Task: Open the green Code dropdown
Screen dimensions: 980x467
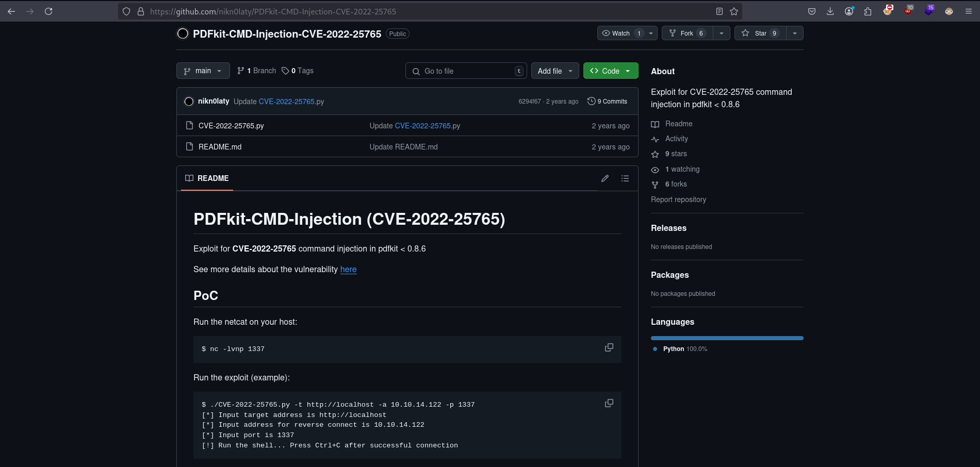Action: click(x=611, y=71)
